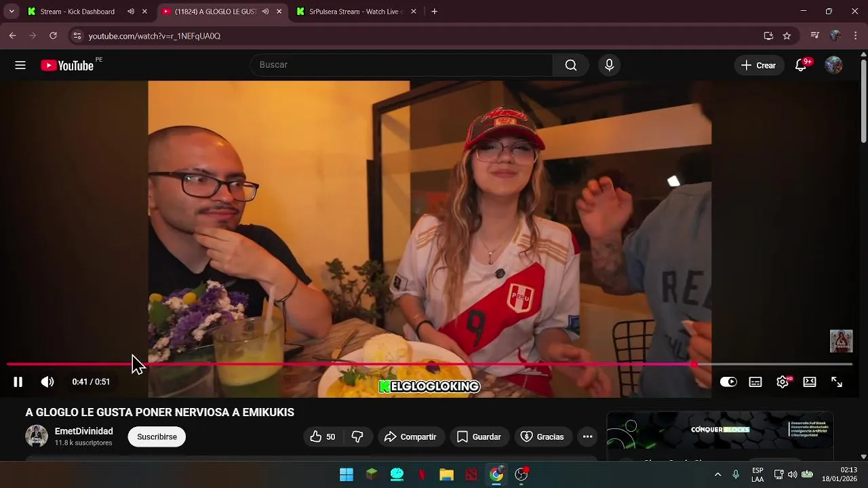Open the ESP LAA language switcher
868x488 pixels.
coord(757,474)
